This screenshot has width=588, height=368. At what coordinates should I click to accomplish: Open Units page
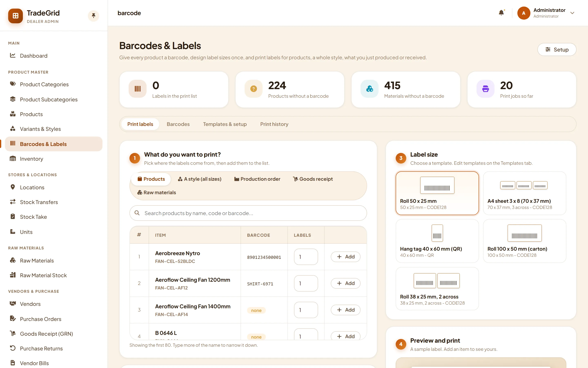pos(53,232)
